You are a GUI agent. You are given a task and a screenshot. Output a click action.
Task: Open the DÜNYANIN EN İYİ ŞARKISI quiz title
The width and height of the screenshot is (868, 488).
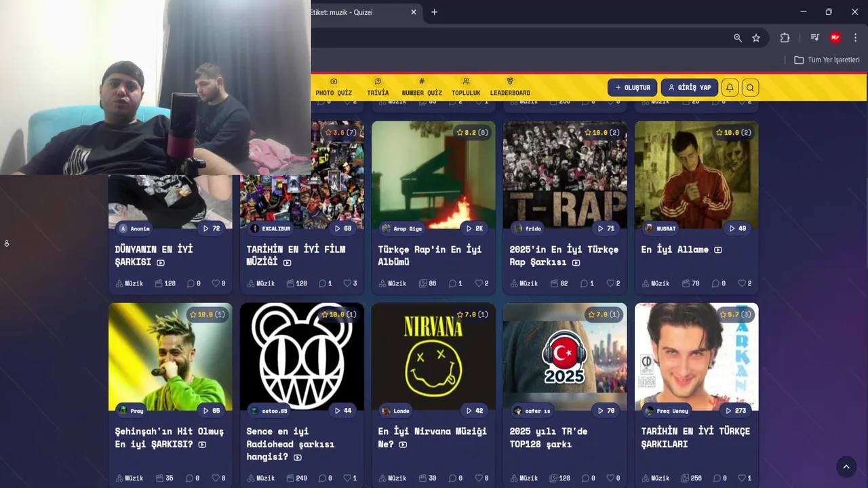[x=154, y=256]
